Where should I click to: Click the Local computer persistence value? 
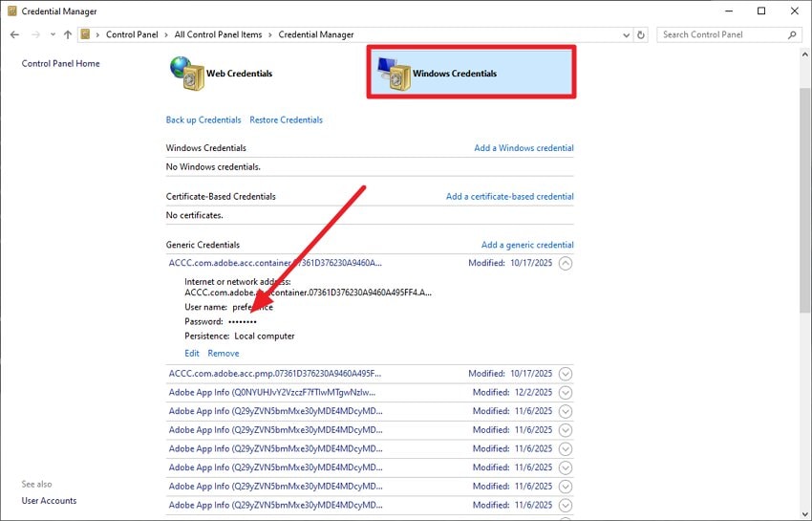point(264,336)
